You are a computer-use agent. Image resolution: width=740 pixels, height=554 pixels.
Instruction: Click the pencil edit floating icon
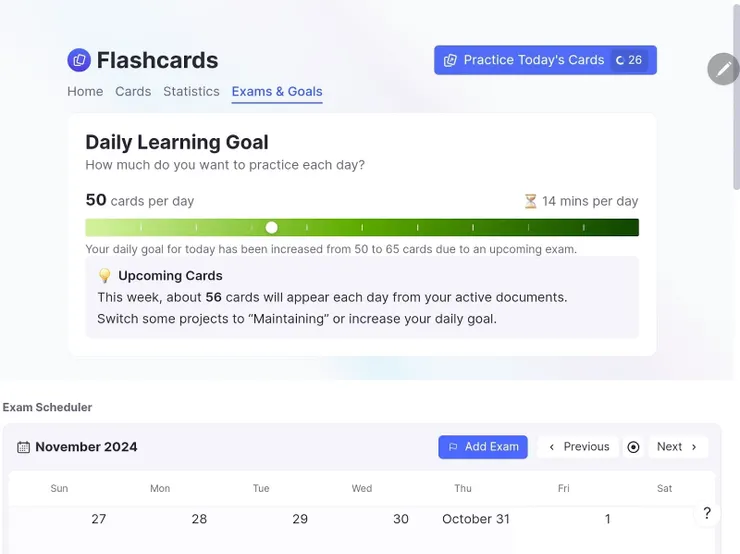[723, 69]
